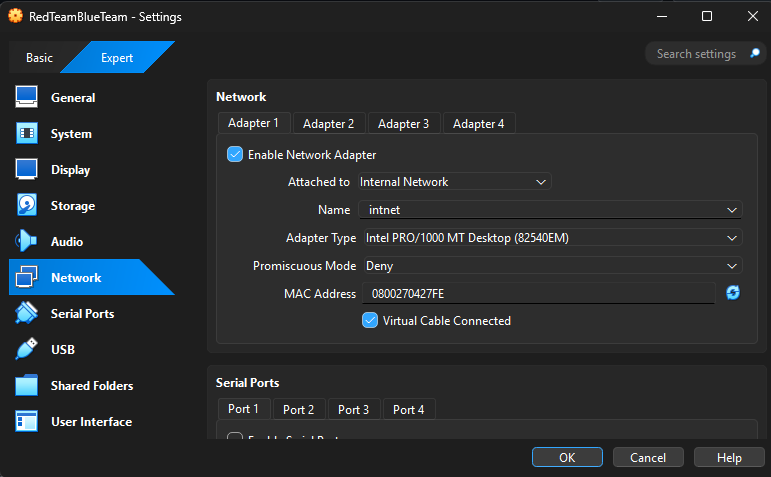The width and height of the screenshot is (771, 477).
Task: Switch to the Adapter 3 tab
Action: click(403, 123)
